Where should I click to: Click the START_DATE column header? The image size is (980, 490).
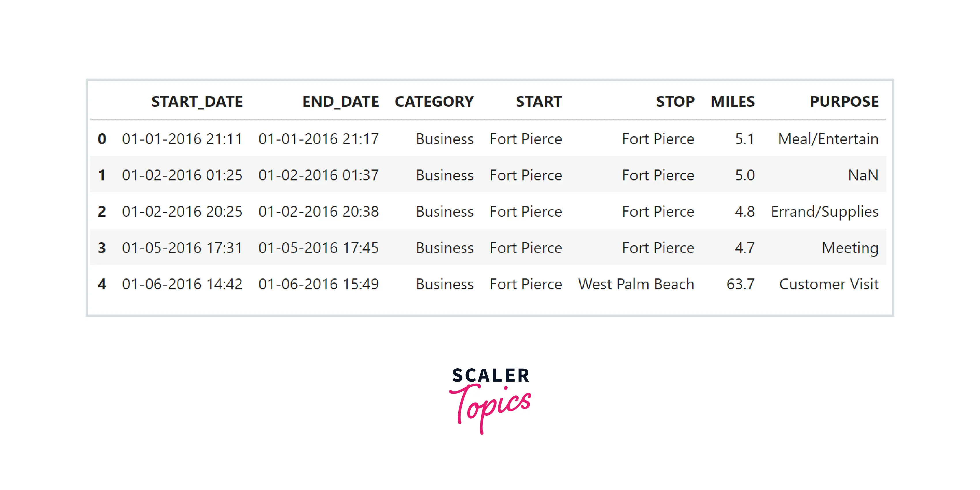click(x=197, y=102)
